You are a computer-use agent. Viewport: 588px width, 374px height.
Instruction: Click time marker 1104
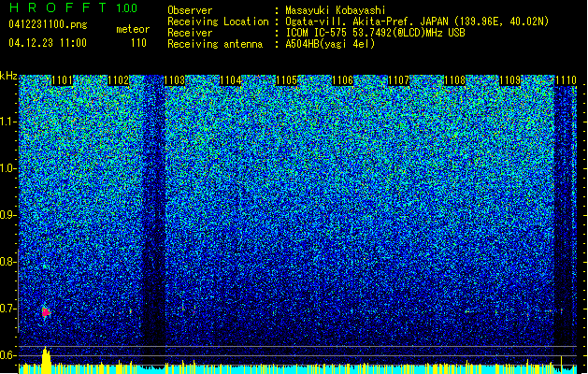[230, 80]
